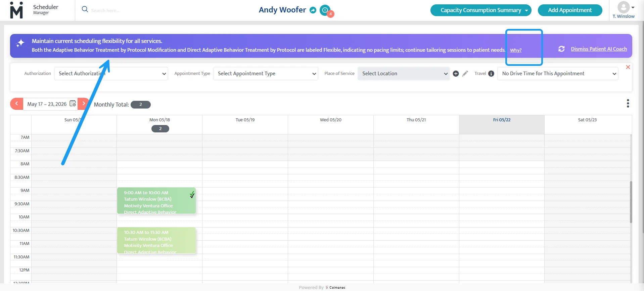Click the search here input field
The width and height of the screenshot is (644, 291).
pos(105,10)
